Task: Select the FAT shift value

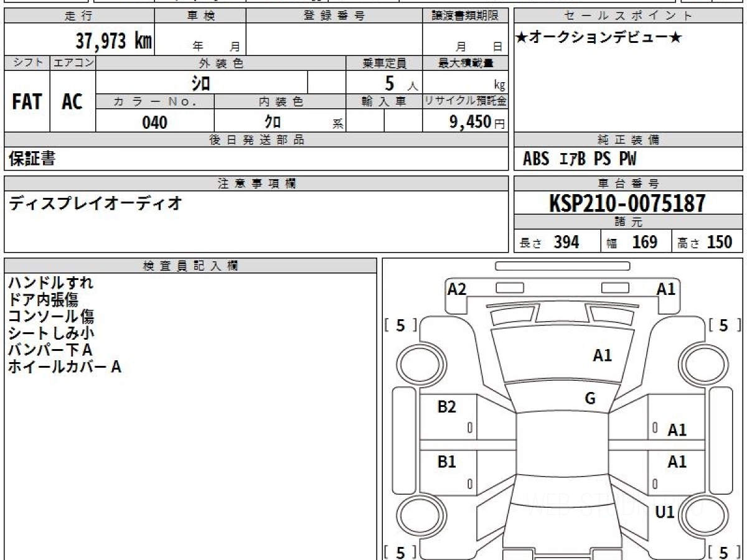Action: point(27,101)
